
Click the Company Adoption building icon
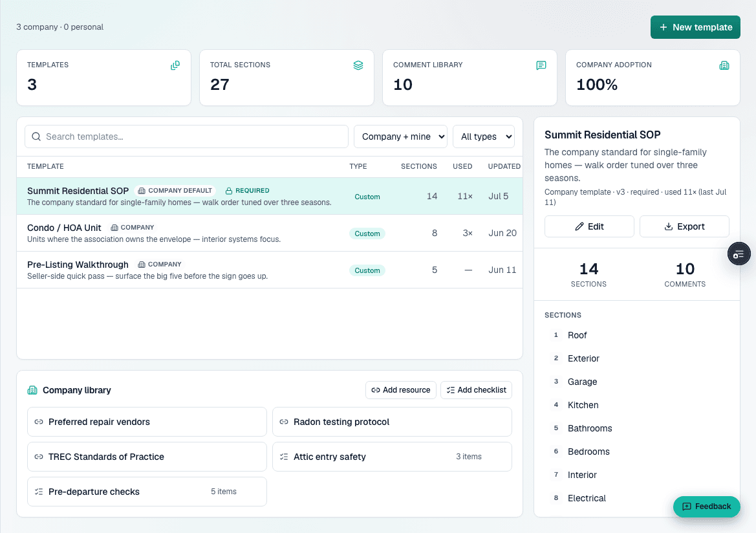[724, 65]
